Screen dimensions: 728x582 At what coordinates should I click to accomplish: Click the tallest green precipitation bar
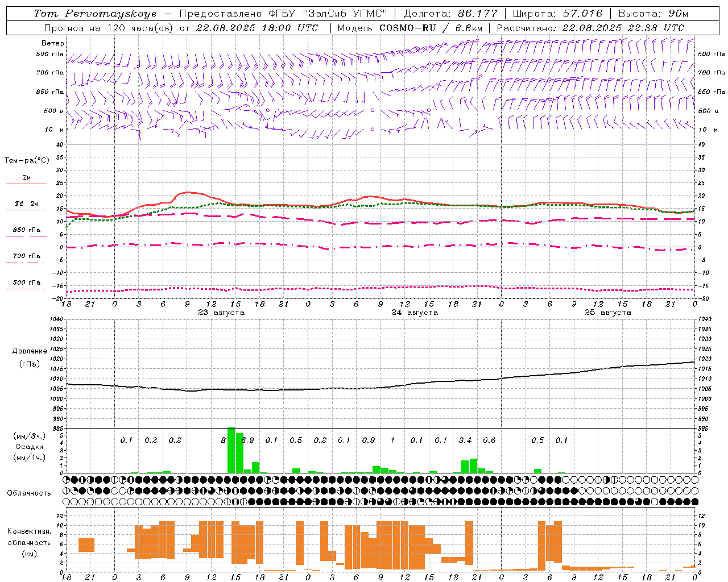click(x=231, y=450)
